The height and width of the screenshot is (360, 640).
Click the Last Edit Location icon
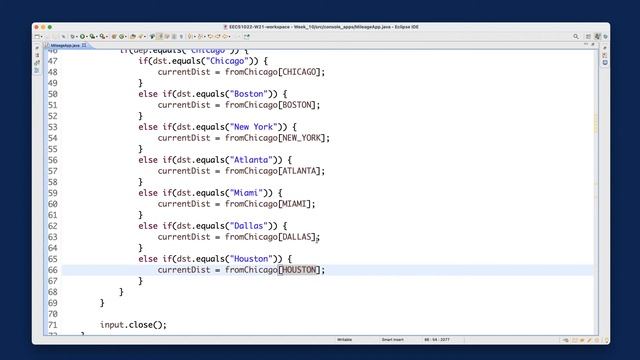point(210,36)
